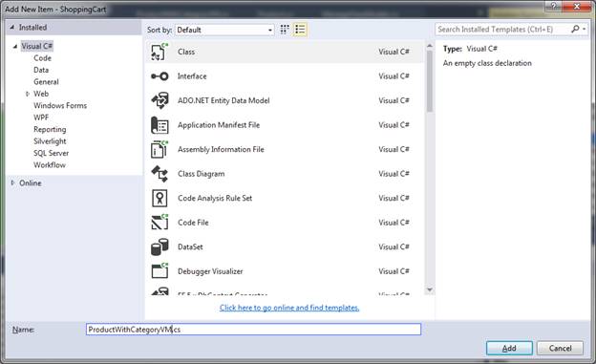Image resolution: width=596 pixels, height=364 pixels.
Task: Pick the Assembly Information File icon
Action: coord(160,149)
